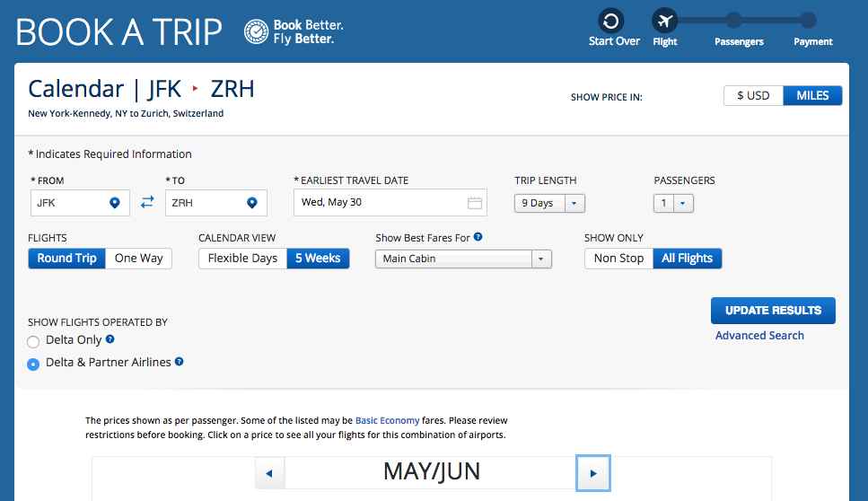Swap origin and destination airports
This screenshot has width=868, height=501.
coord(148,203)
